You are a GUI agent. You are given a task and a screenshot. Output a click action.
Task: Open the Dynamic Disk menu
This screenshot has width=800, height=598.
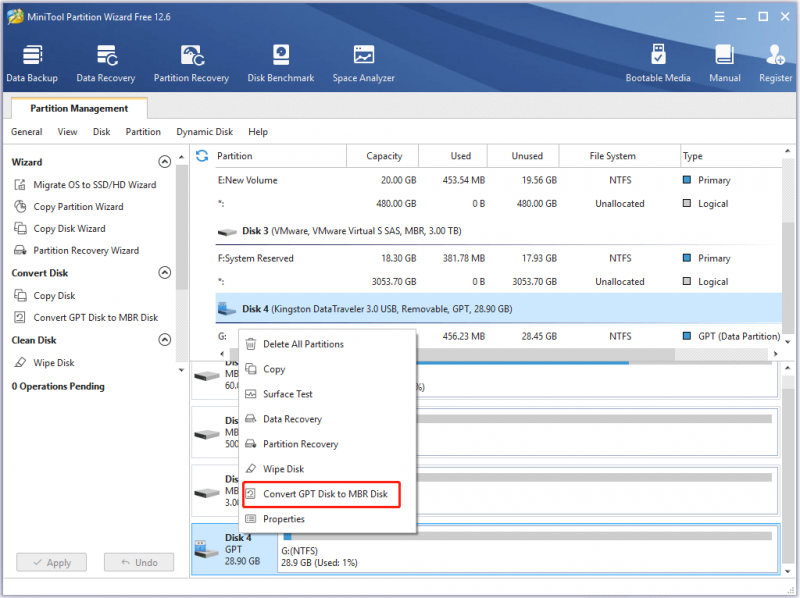205,132
